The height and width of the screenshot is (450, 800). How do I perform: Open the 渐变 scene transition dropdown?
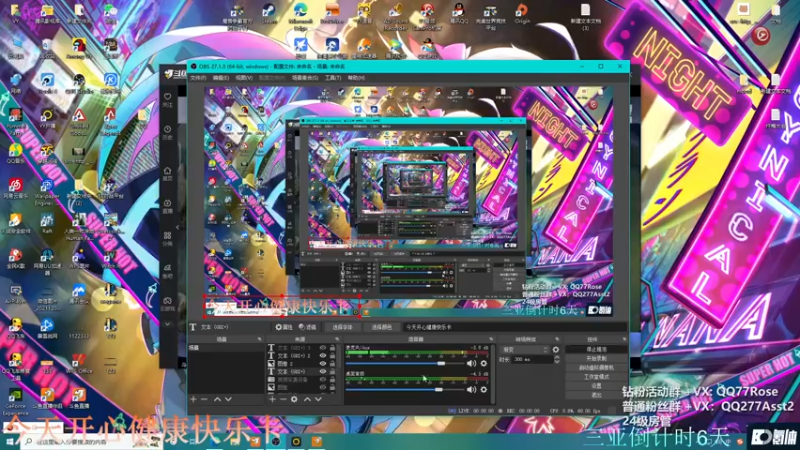coord(525,349)
